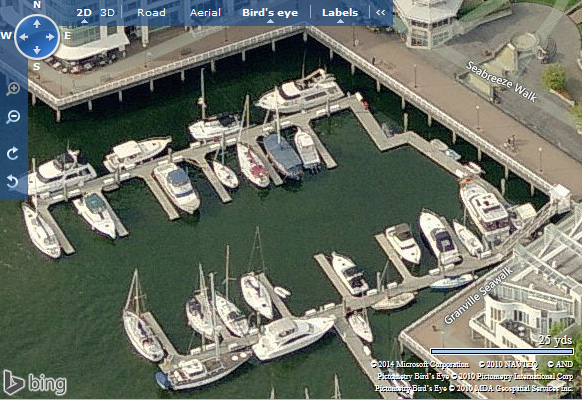
Task: Select the Aerial map view
Action: [x=205, y=13]
